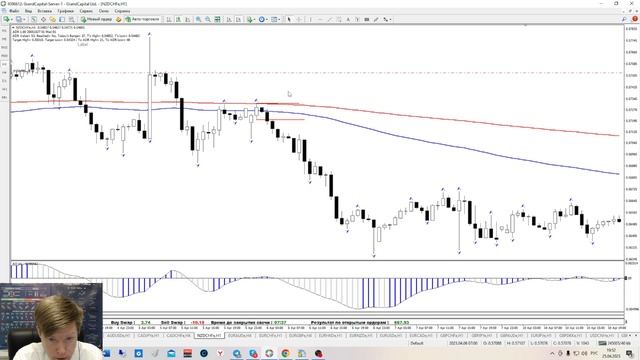Expand the Profiles dropdown arrow

pos(24,19)
